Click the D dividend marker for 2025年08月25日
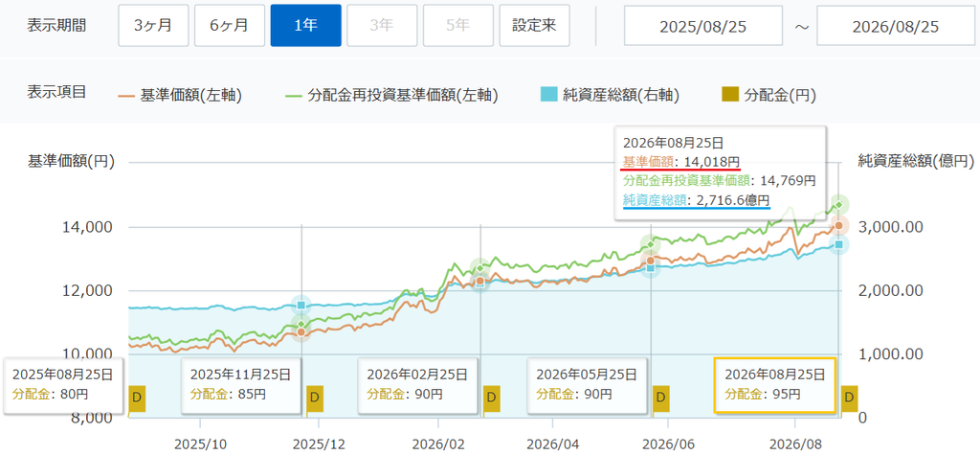 point(138,398)
